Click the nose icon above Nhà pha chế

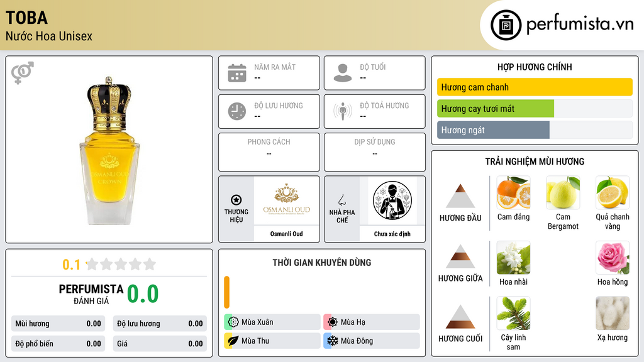click(341, 200)
